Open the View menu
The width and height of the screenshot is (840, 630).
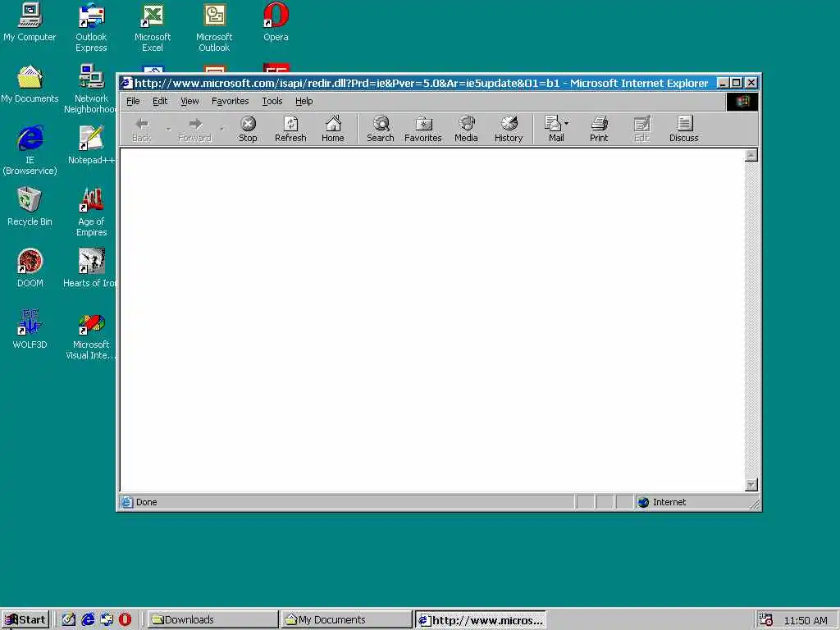coord(189,101)
